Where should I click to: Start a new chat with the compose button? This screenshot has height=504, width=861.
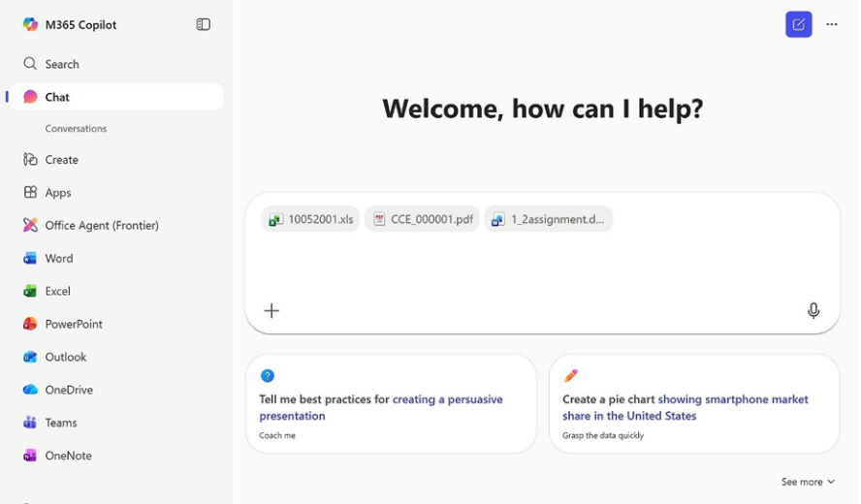[798, 24]
